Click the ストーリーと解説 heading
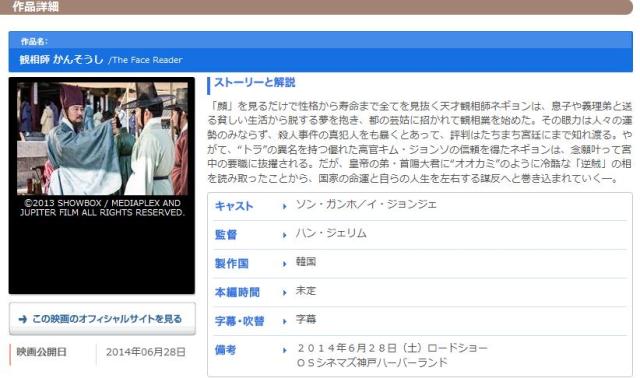The width and height of the screenshot is (640, 378). click(255, 82)
